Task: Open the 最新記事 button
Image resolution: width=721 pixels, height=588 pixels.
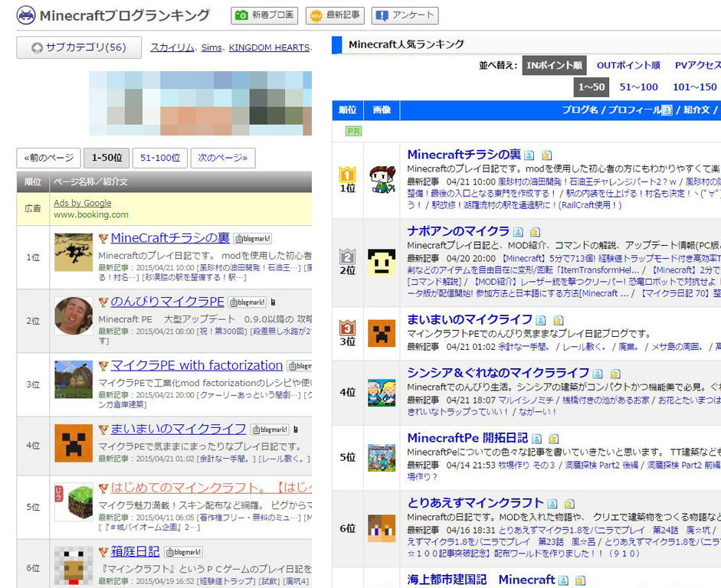Action: pos(335,15)
